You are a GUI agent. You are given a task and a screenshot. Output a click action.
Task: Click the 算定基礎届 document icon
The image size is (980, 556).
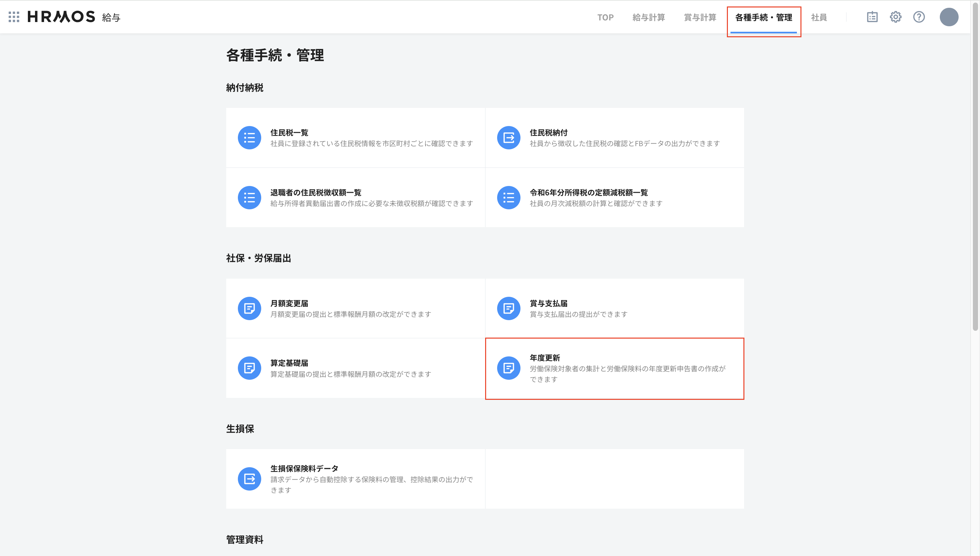coord(250,368)
